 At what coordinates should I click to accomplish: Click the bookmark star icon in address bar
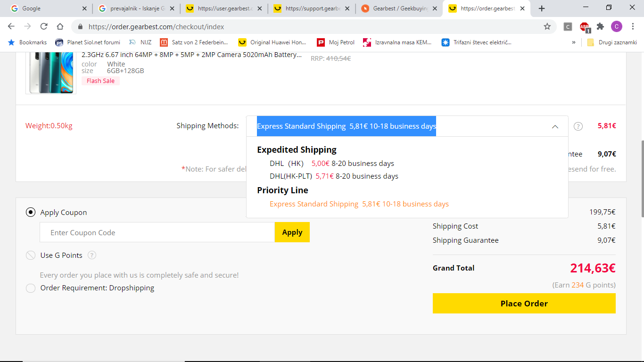tap(547, 27)
